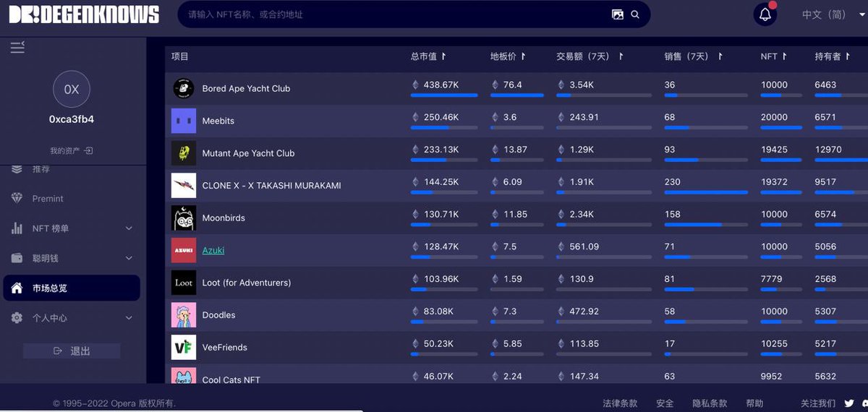Click the DegenKnows logo
Screen dimensions: 868x412
point(84,14)
